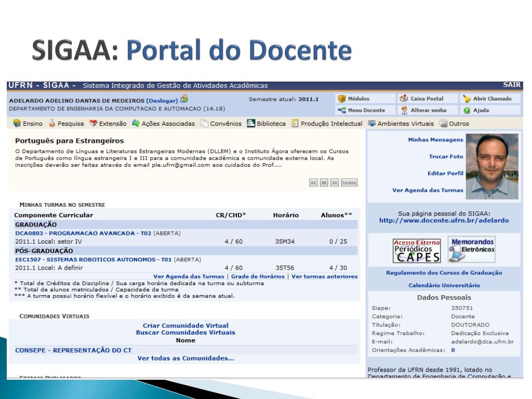Screen dimensions: 532x399
Task: Click Criar Comunidade Virtual link
Action: [x=185, y=325]
